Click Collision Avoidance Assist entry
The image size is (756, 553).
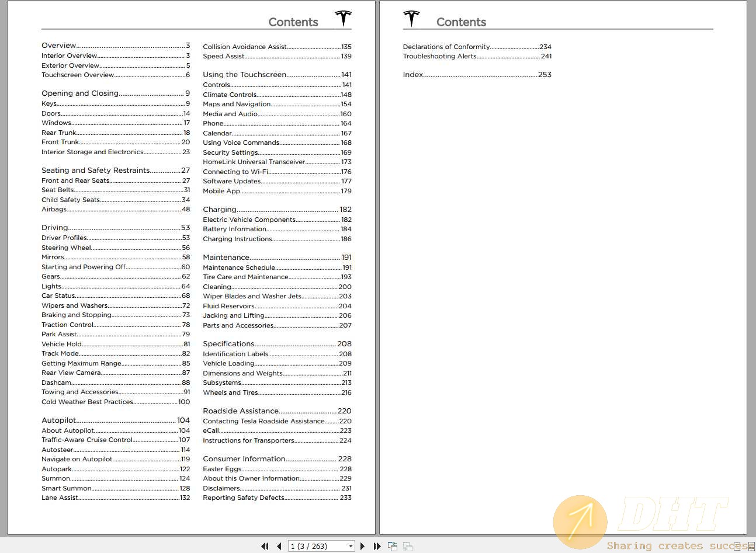pos(277,47)
